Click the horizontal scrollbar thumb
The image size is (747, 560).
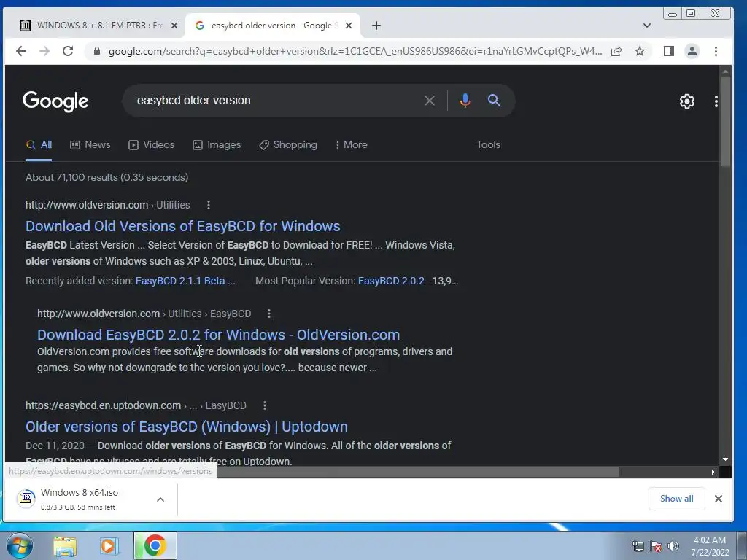[x=418, y=472]
